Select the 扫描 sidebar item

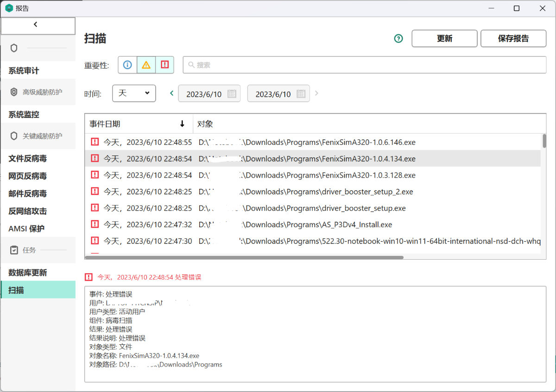pos(38,290)
